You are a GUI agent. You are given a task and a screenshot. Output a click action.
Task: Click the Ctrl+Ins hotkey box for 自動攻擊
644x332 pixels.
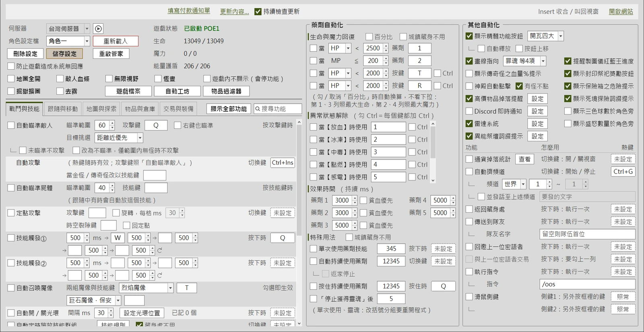coord(283,163)
